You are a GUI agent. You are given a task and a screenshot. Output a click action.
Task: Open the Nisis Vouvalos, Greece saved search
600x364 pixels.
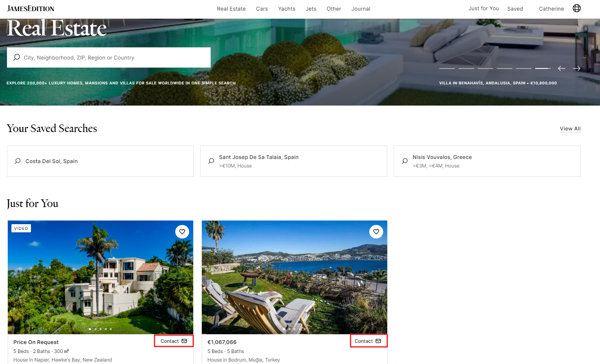tap(487, 161)
